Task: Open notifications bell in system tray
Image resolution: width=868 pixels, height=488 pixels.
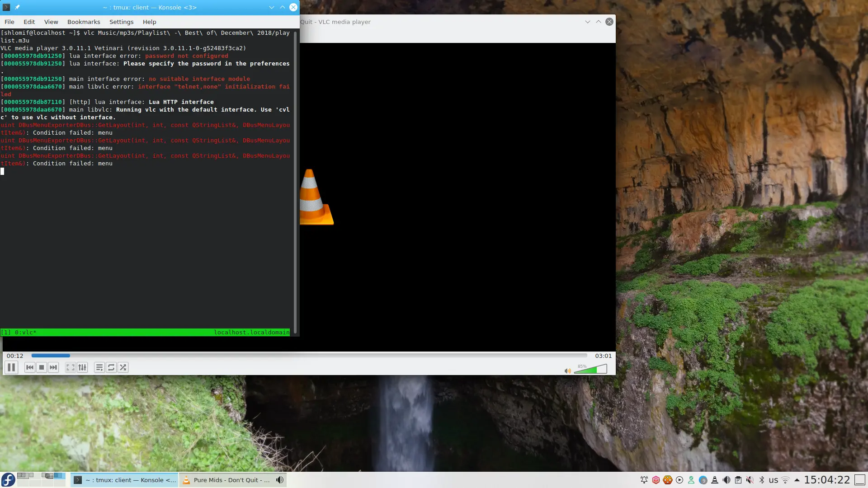Action: 644,480
